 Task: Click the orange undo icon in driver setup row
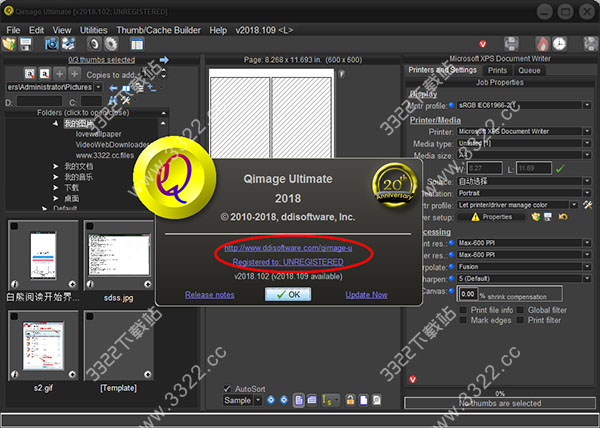(562, 217)
